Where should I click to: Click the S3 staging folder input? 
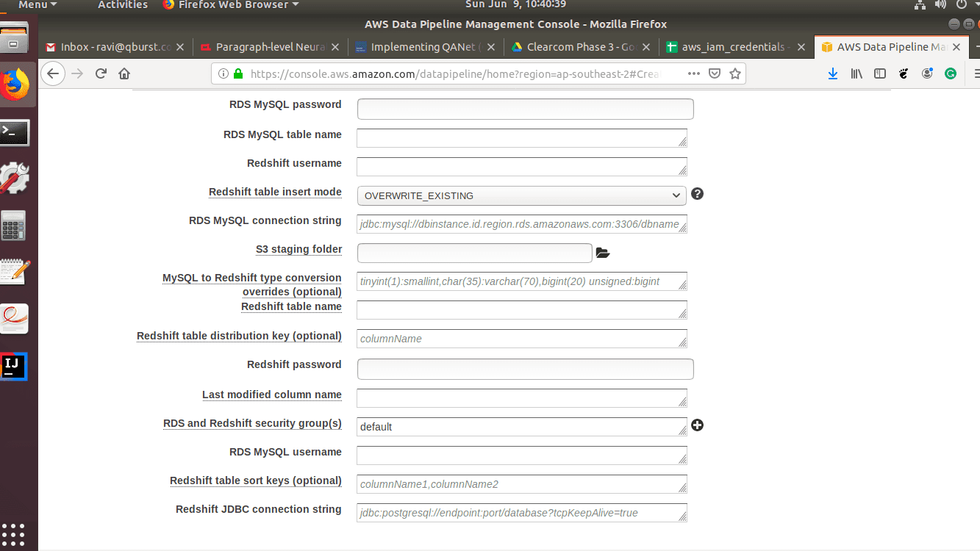(x=474, y=253)
